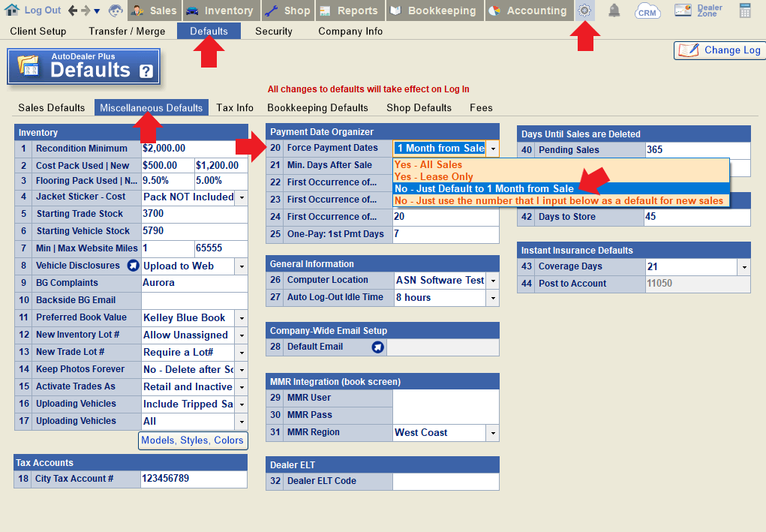Open the notifications bell icon
Viewport: 766px width, 532px height.
click(614, 11)
